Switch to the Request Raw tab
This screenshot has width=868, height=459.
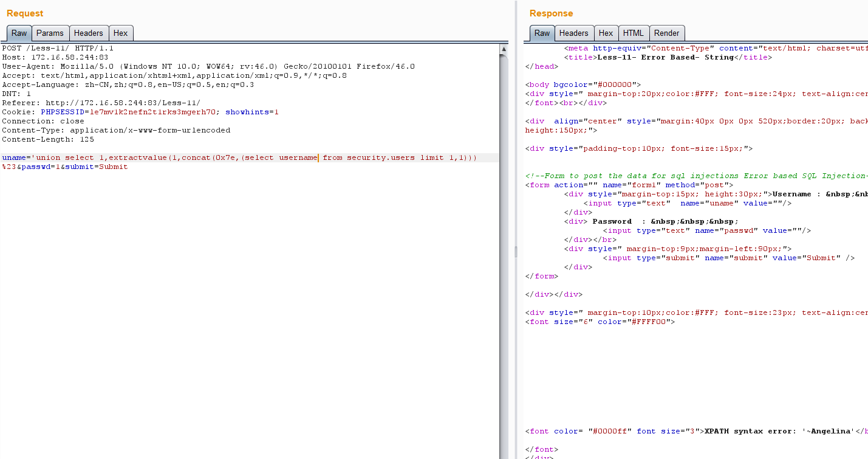pyautogui.click(x=19, y=33)
